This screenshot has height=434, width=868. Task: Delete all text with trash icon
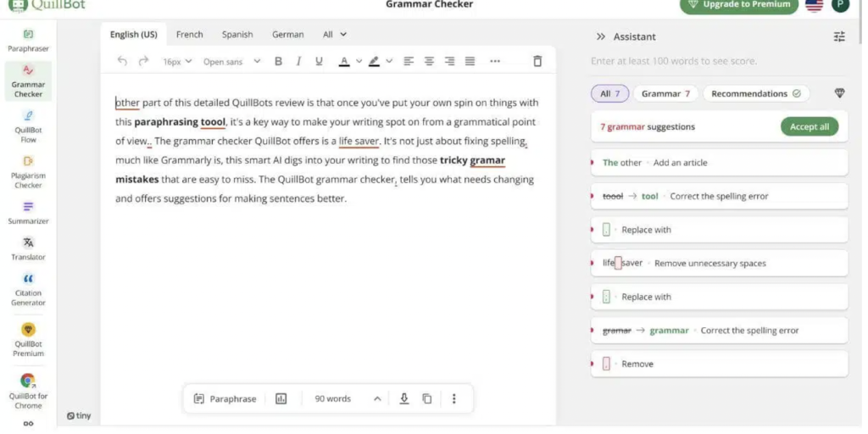tap(537, 61)
